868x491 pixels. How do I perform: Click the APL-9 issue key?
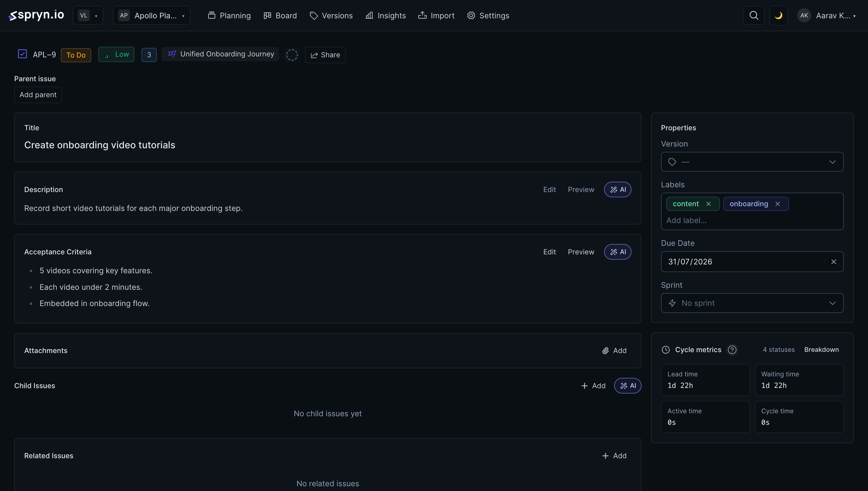pos(44,55)
